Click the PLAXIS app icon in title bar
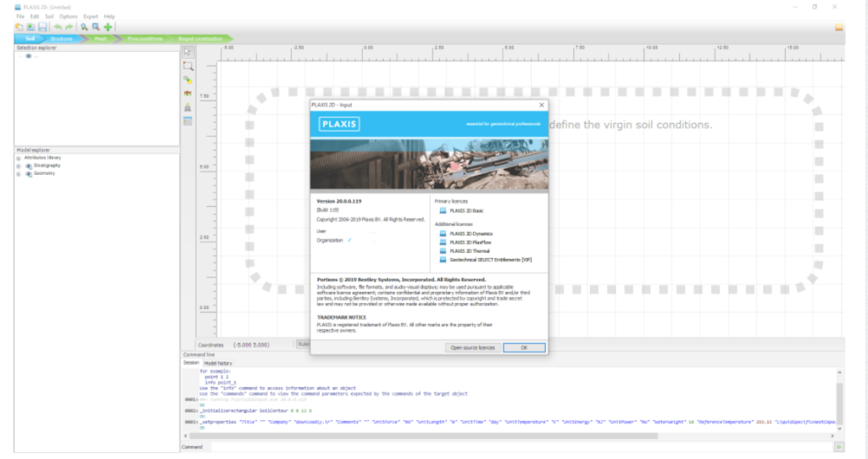The width and height of the screenshot is (868, 459). coord(18,7)
